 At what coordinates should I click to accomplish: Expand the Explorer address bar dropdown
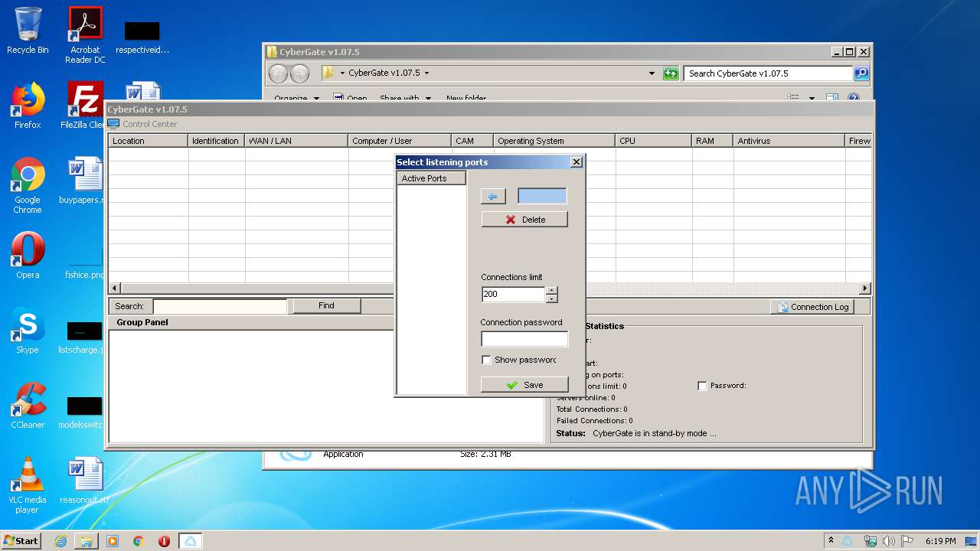tap(652, 73)
